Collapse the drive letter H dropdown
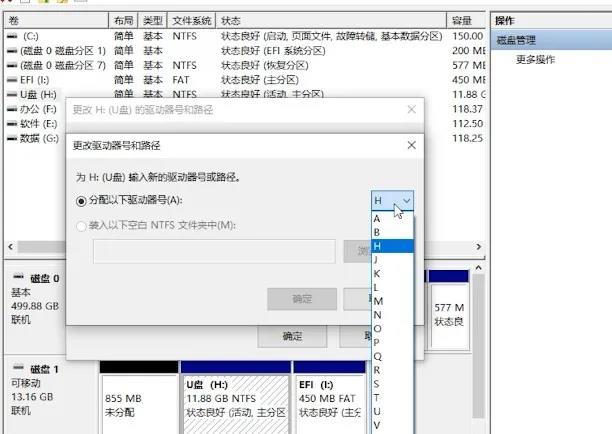Viewport: 612px width, 434px height. [392, 201]
